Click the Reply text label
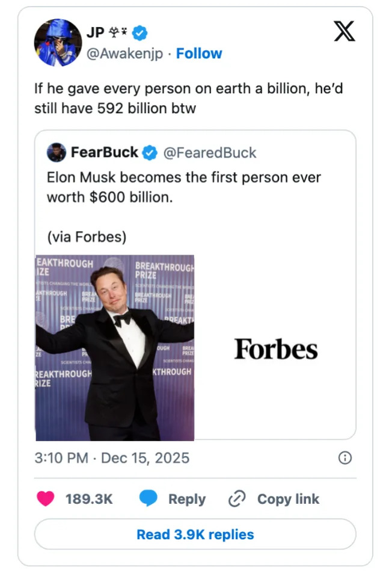 [186, 499]
